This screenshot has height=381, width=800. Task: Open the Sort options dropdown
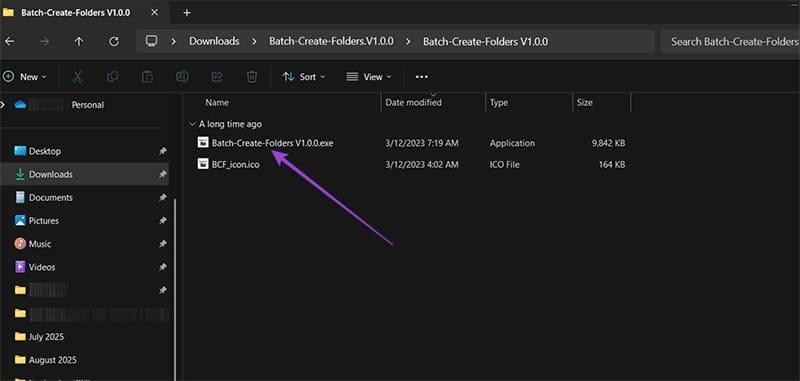[x=304, y=77]
